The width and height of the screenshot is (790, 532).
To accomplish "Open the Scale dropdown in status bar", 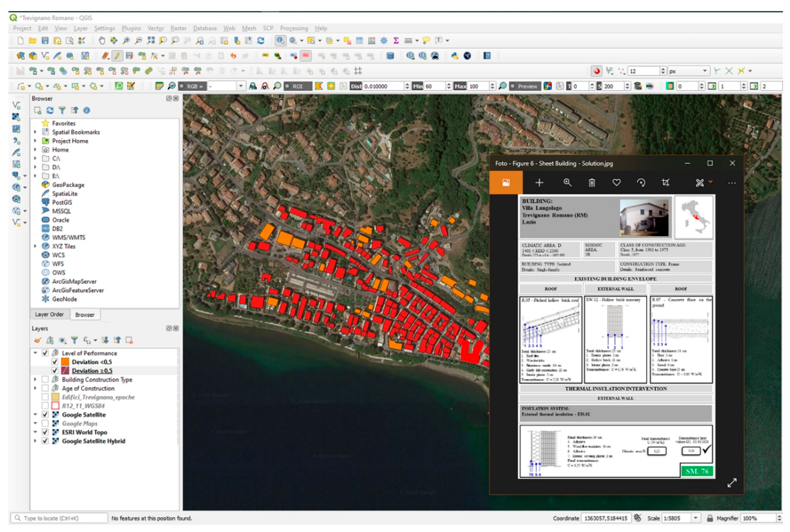I will (695, 518).
